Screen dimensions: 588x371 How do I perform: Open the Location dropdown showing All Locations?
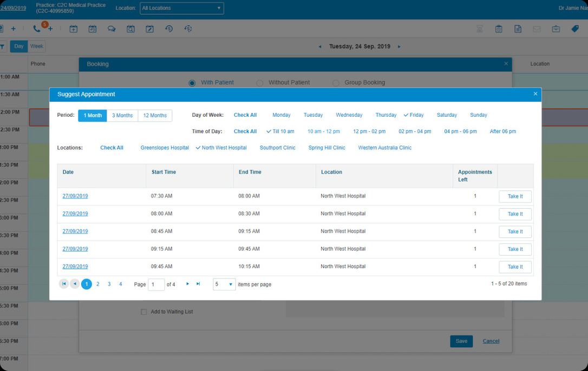[x=181, y=8]
